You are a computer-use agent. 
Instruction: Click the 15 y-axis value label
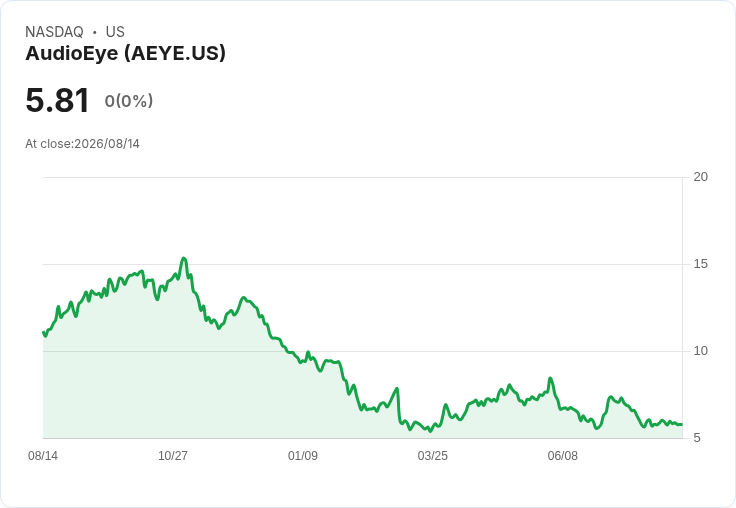(x=700, y=264)
